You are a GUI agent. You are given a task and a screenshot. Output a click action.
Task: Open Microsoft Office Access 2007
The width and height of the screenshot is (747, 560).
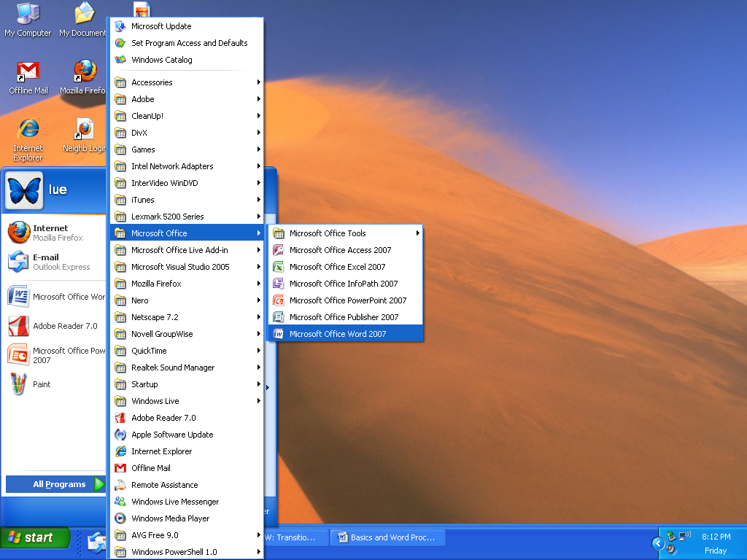point(345,250)
